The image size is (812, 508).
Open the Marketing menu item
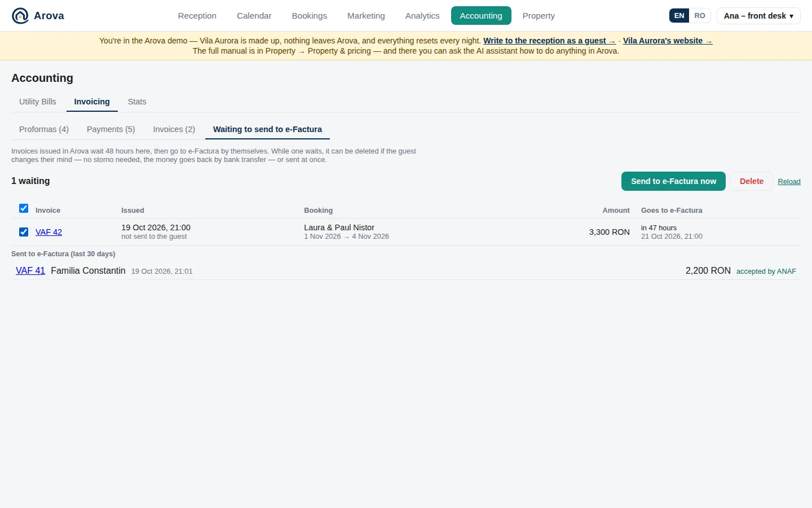click(x=366, y=16)
